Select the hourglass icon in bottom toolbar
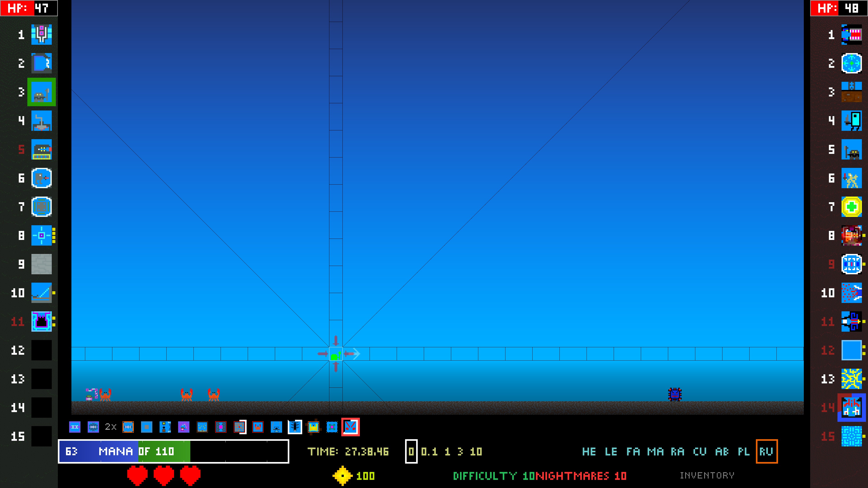The width and height of the screenshot is (868, 488). 276,427
